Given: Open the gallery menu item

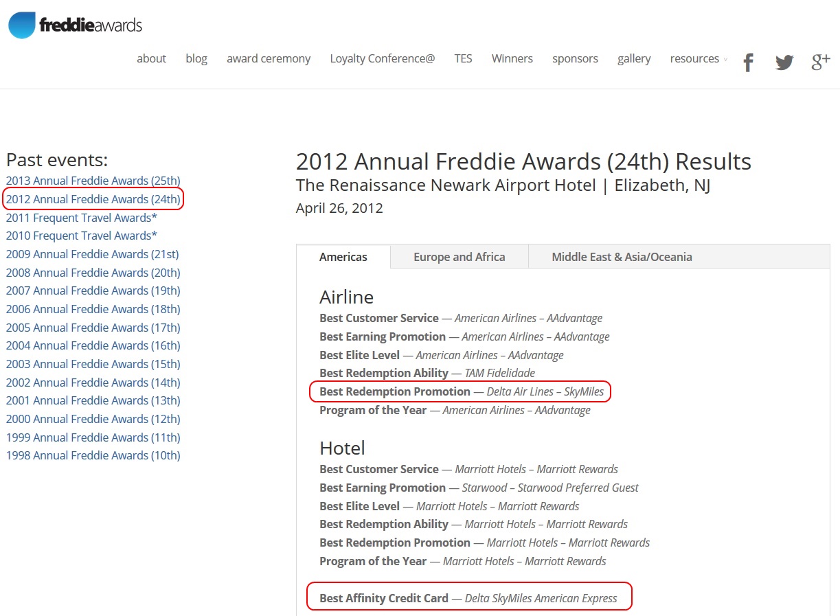Looking at the screenshot, I should pyautogui.click(x=633, y=59).
